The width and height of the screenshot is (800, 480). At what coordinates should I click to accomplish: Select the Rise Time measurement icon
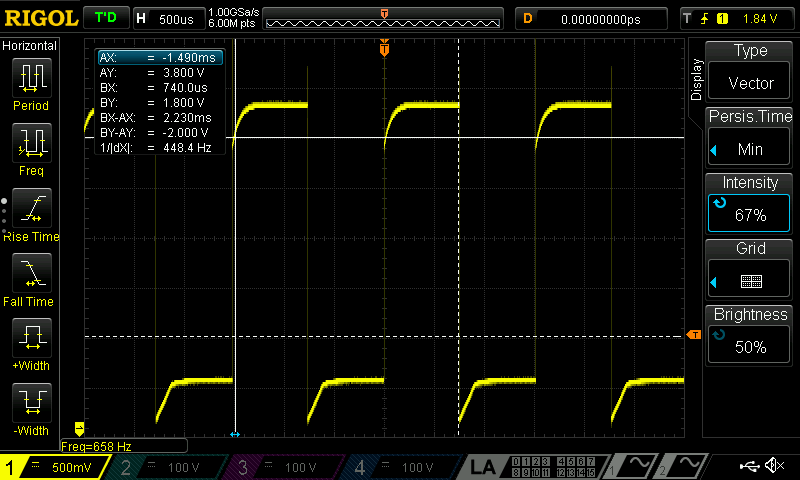click(x=32, y=208)
